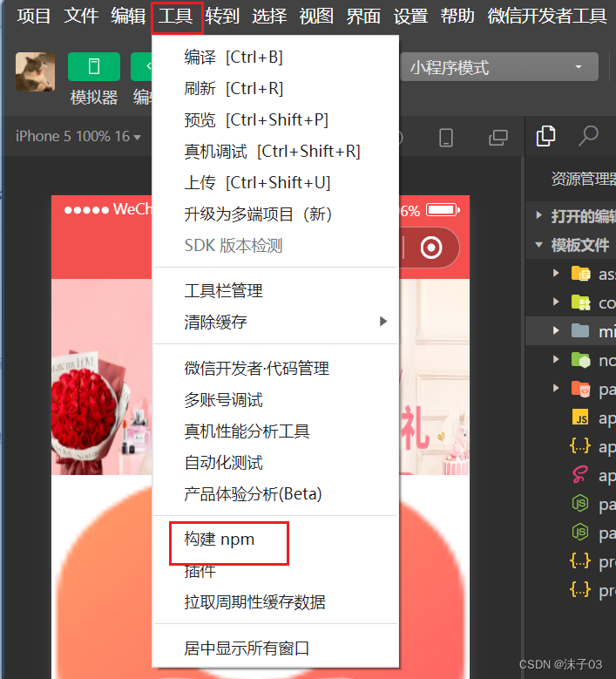616x679 pixels.
Task: Toggle the 模拟器 simulator button
Action: click(x=94, y=67)
